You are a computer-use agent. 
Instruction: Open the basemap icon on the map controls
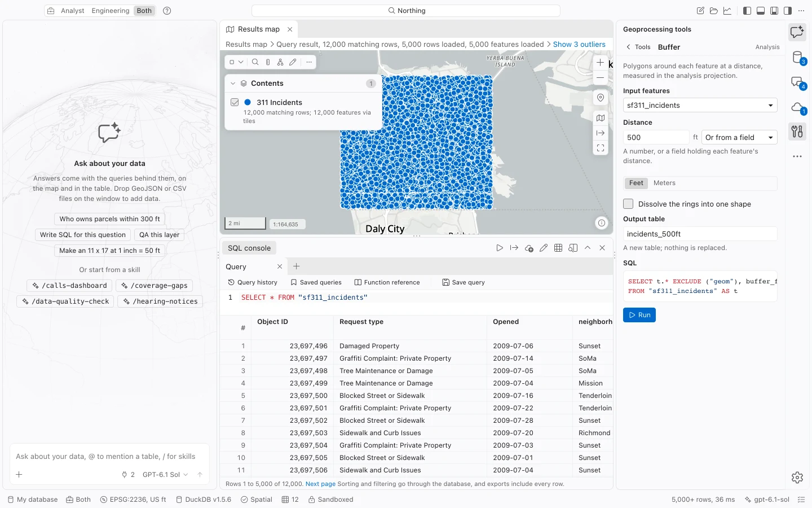pos(601,118)
